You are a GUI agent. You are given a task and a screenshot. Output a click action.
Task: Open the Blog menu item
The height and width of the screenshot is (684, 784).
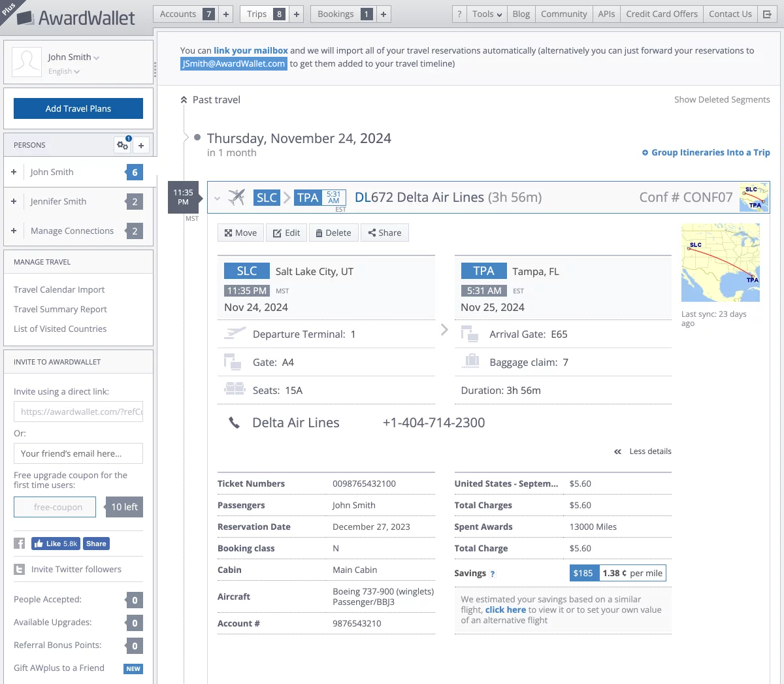pyautogui.click(x=521, y=14)
